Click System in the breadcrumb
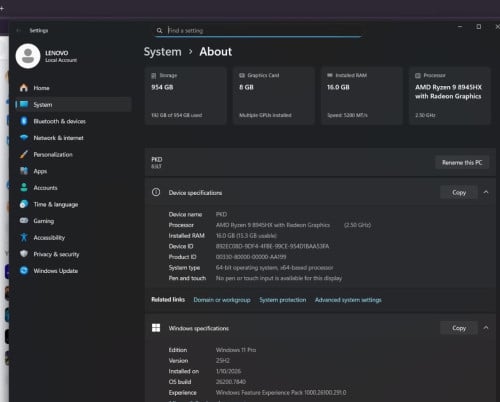Screen dimensions: 500x402 (x=163, y=52)
